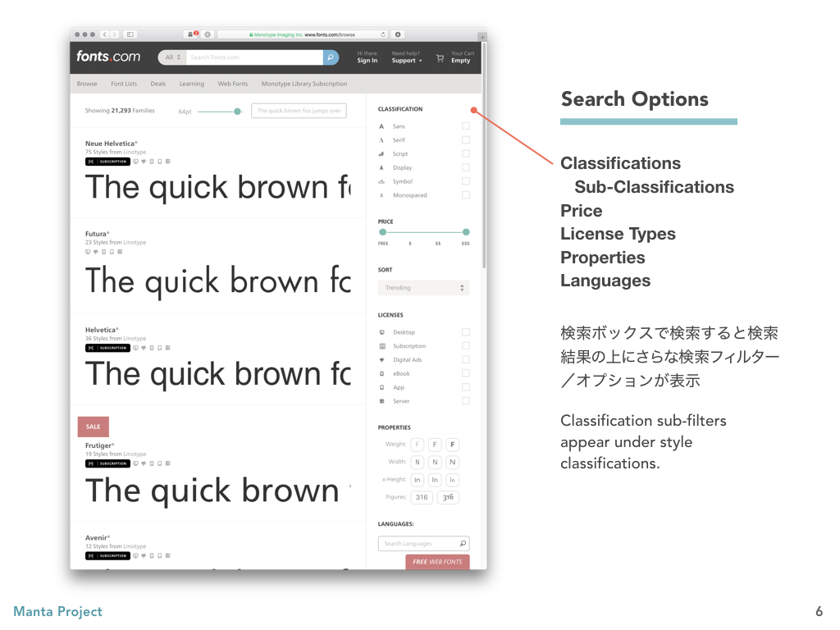
Task: Select condensed width property button
Action: click(418, 463)
